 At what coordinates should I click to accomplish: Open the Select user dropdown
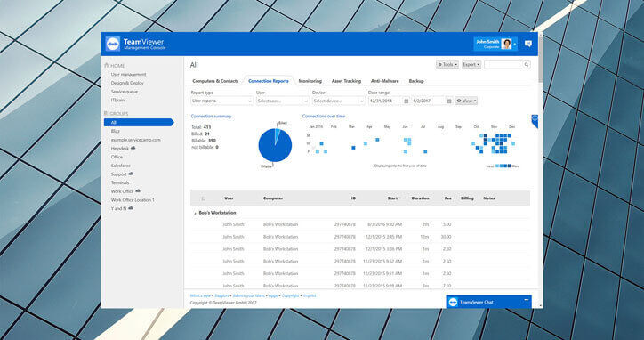pos(283,101)
